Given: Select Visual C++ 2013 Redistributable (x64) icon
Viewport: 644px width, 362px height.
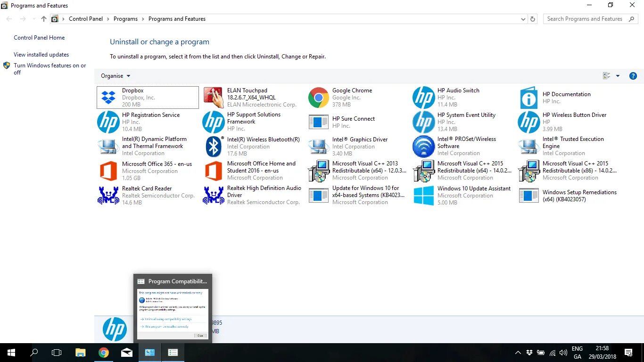Looking at the screenshot, I should tap(319, 171).
